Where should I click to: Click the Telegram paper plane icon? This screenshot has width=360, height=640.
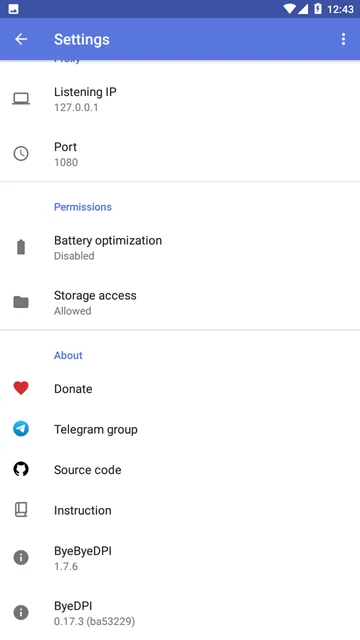pos(21,429)
